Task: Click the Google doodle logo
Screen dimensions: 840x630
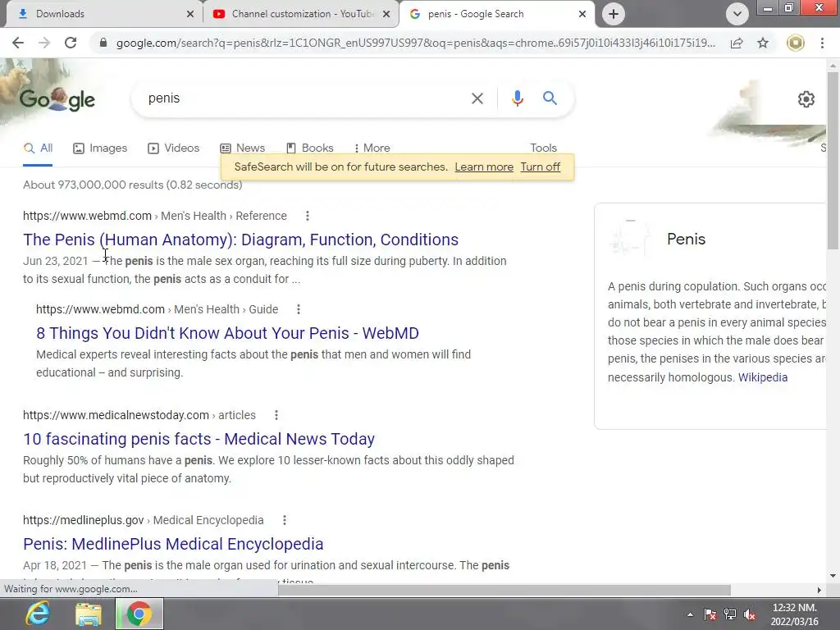Action: pyautogui.click(x=57, y=99)
